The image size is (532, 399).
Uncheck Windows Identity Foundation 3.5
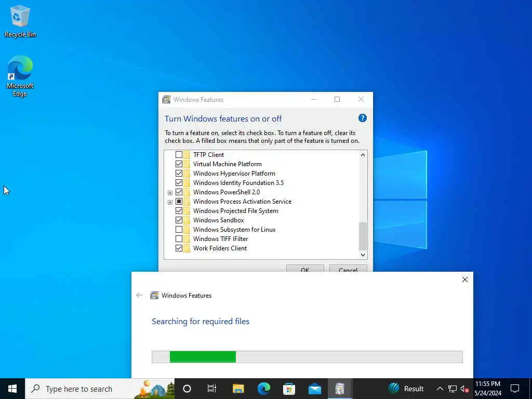point(179,182)
